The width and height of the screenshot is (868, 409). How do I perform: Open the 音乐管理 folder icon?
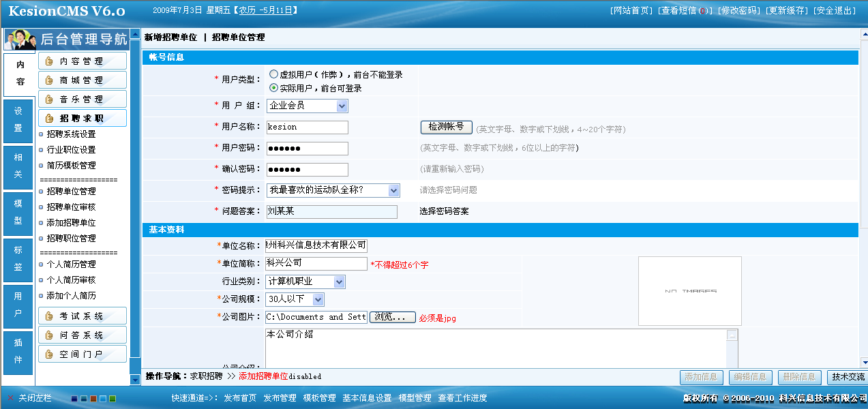[49, 97]
